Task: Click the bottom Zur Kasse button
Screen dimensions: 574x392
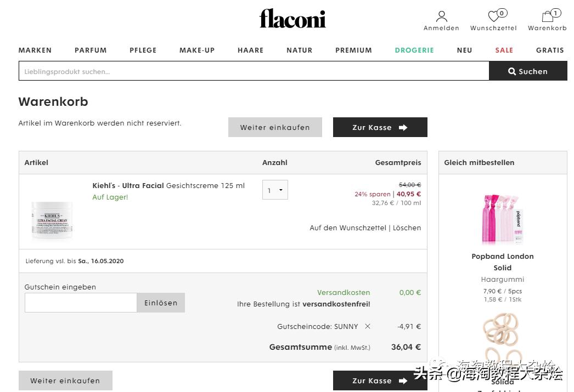Action: point(380,380)
